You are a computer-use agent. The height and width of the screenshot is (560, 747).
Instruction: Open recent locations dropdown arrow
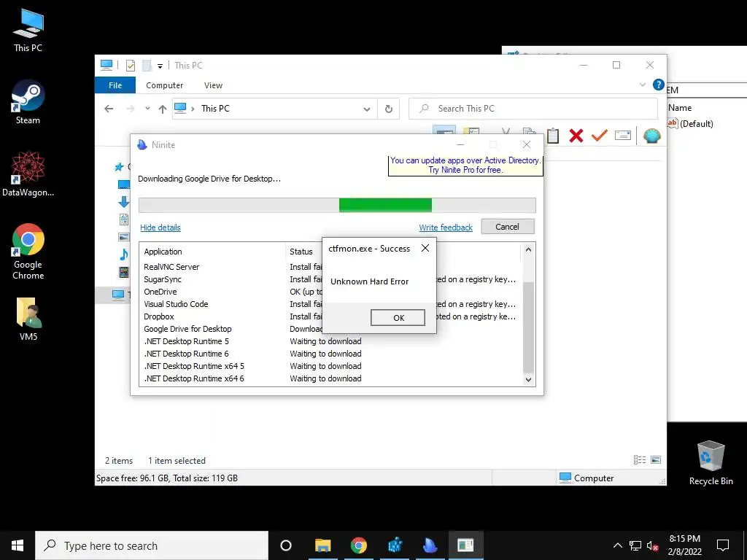[x=147, y=109]
